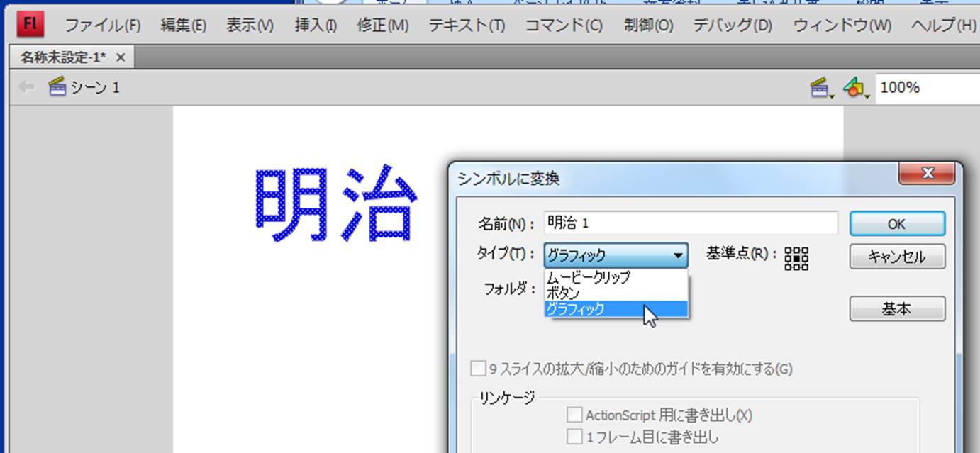Click the 名前 text field

[x=690, y=223]
